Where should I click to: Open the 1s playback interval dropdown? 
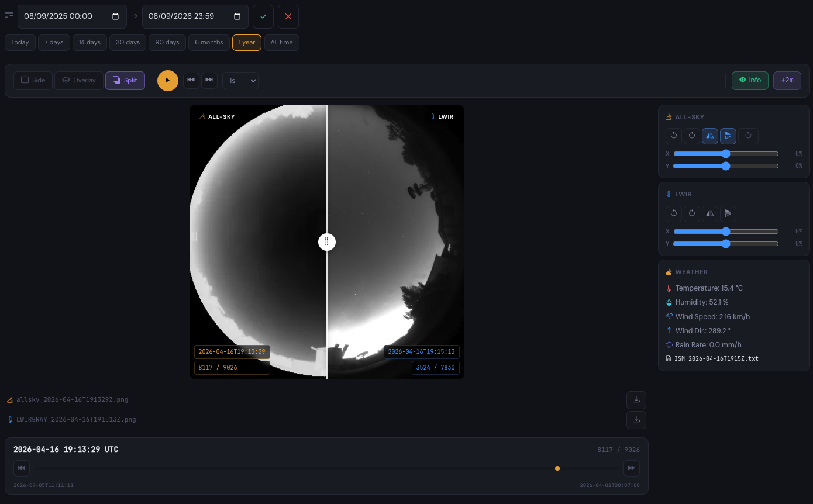[240, 81]
